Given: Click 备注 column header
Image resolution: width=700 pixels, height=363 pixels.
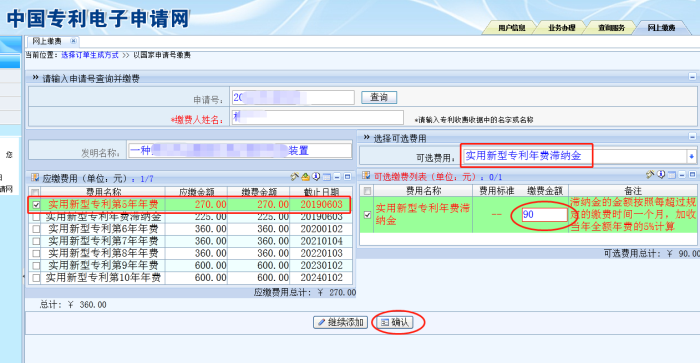Looking at the screenshot, I should point(633,191).
